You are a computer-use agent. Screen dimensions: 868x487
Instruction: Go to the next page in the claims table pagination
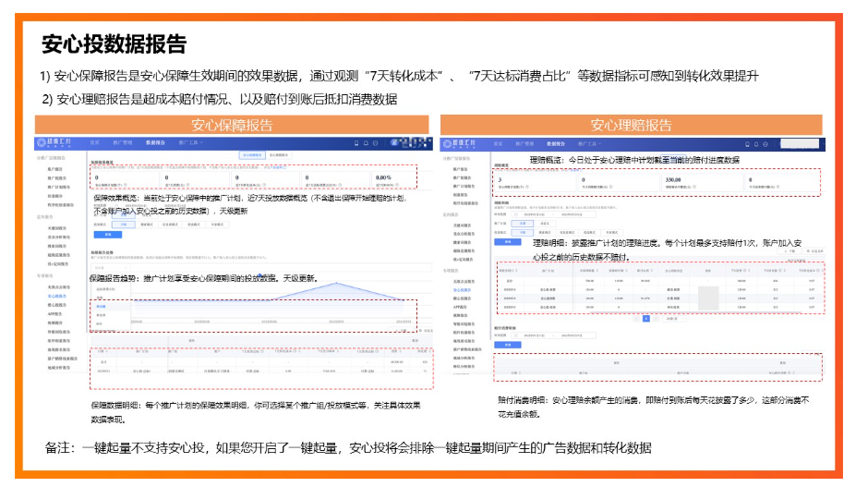point(656,319)
